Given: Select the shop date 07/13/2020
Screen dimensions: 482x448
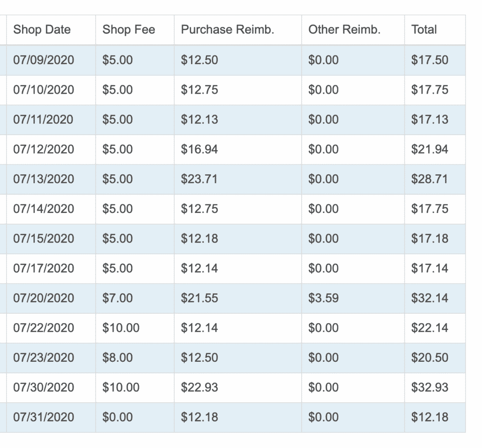Looking at the screenshot, I should click(x=44, y=179).
